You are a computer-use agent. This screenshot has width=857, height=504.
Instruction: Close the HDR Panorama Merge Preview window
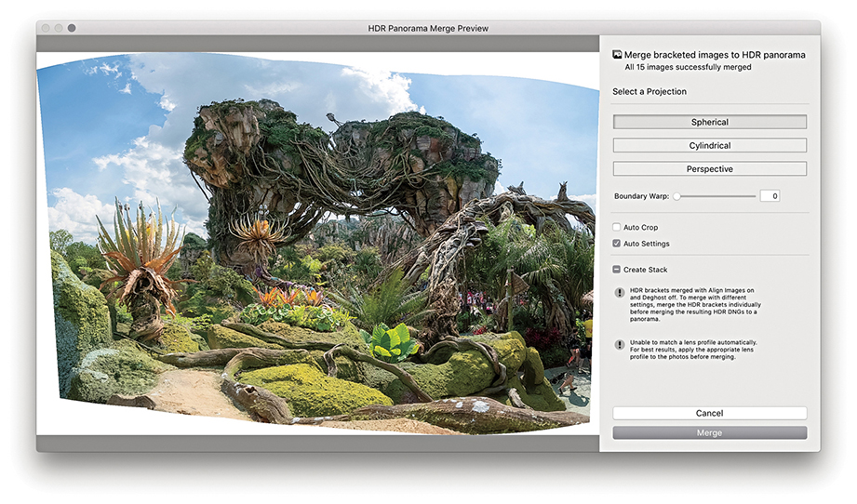pos(45,28)
